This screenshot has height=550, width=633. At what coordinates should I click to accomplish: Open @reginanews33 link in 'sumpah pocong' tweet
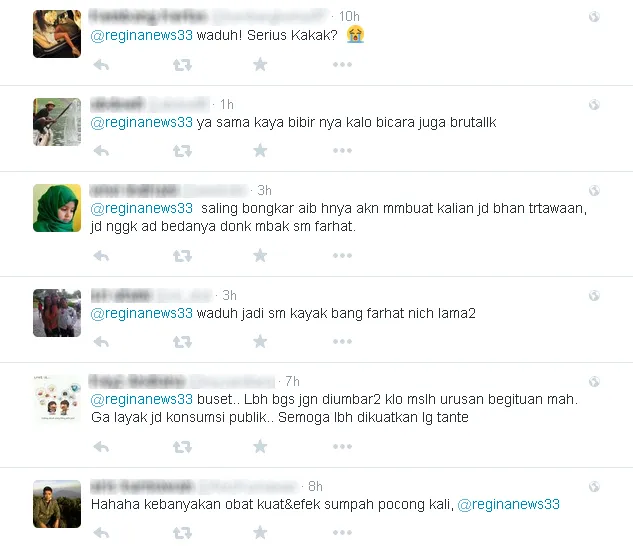click(509, 504)
